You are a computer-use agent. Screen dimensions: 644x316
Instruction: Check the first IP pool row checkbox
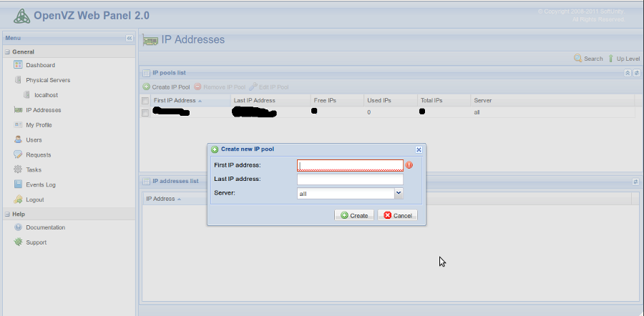145,112
